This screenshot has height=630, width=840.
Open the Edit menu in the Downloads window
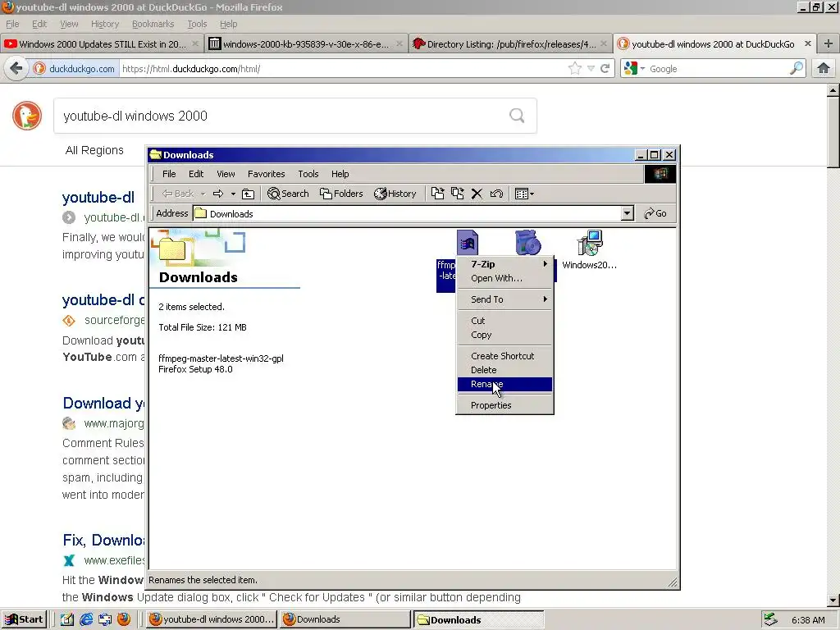(196, 174)
